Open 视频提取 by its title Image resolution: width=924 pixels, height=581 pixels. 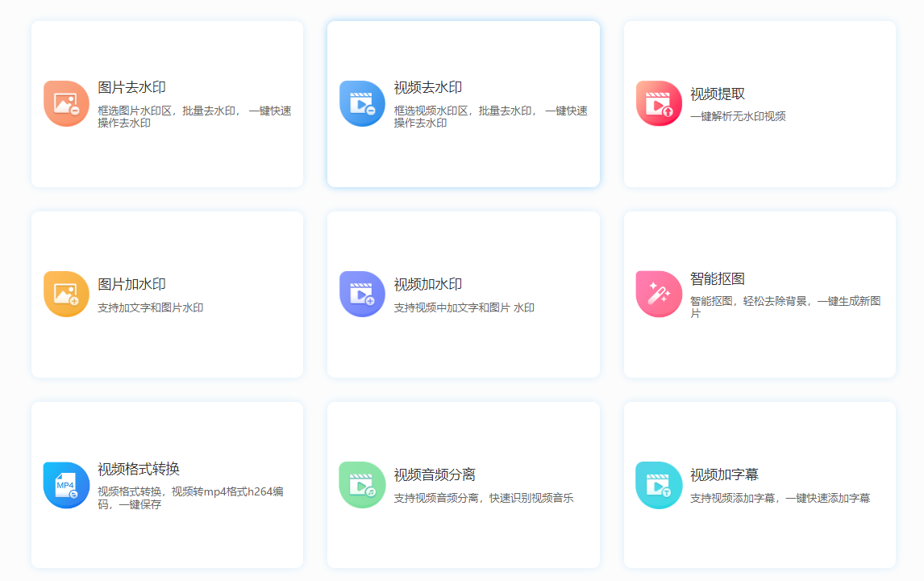pyautogui.click(x=718, y=94)
